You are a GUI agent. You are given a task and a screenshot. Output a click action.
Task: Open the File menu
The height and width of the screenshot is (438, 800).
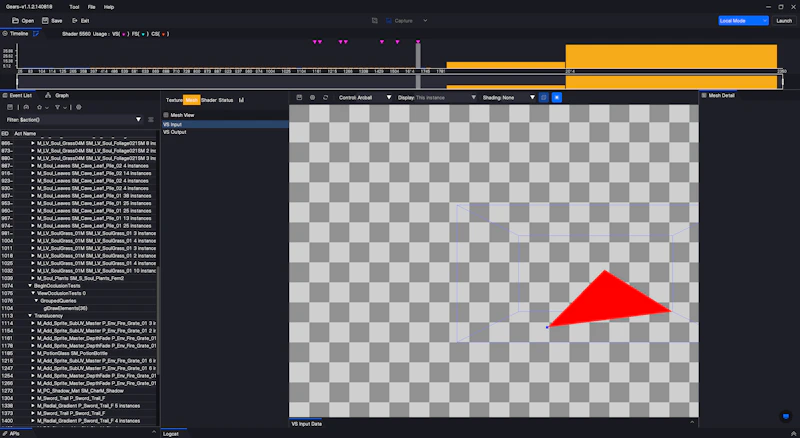click(x=91, y=7)
